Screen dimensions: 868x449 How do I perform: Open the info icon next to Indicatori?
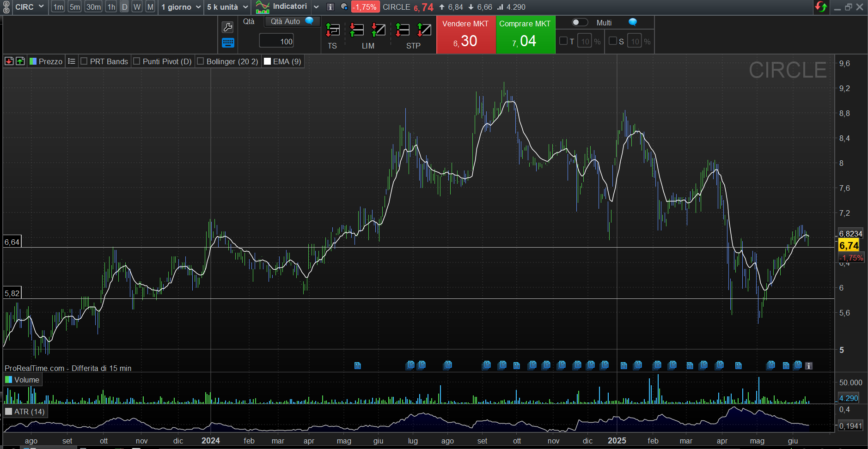pyautogui.click(x=330, y=7)
